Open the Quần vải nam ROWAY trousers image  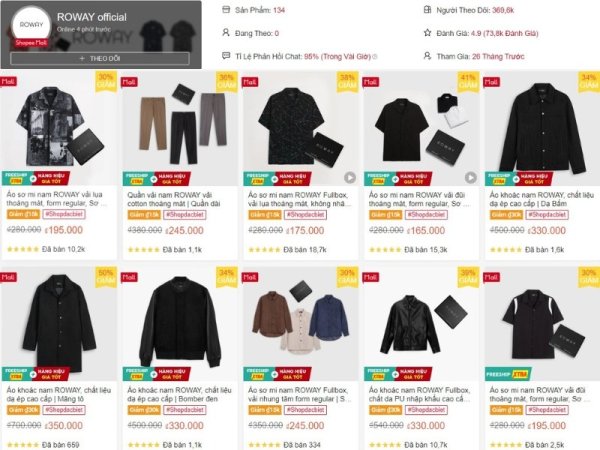(x=180, y=128)
